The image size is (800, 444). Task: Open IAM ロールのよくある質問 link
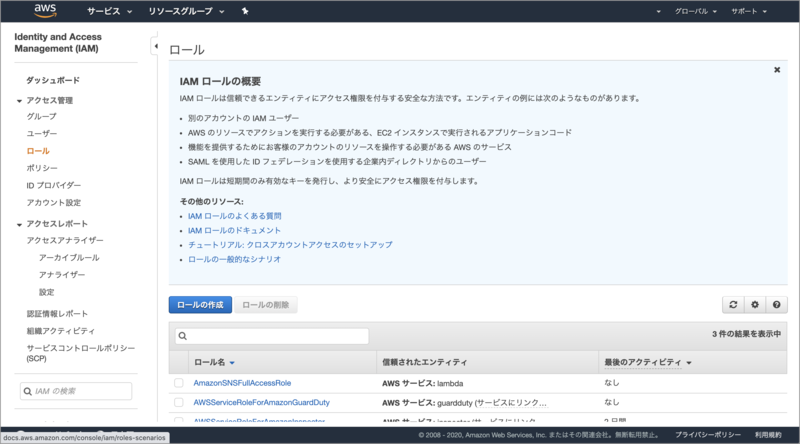click(x=235, y=216)
